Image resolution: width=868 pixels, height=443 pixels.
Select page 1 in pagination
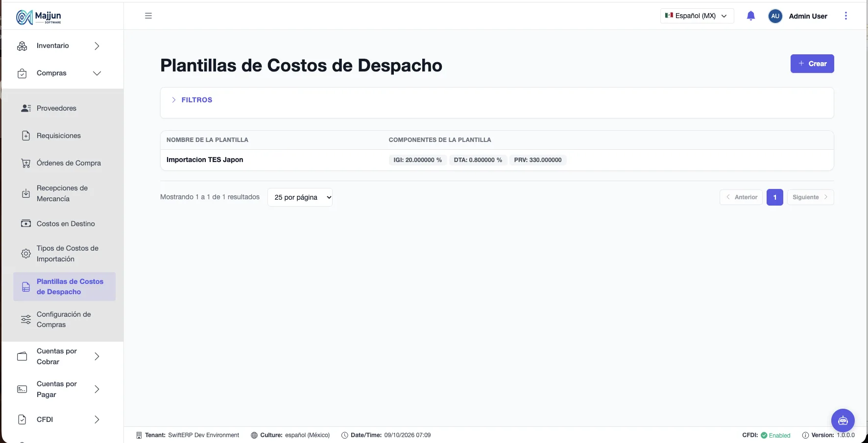775,197
